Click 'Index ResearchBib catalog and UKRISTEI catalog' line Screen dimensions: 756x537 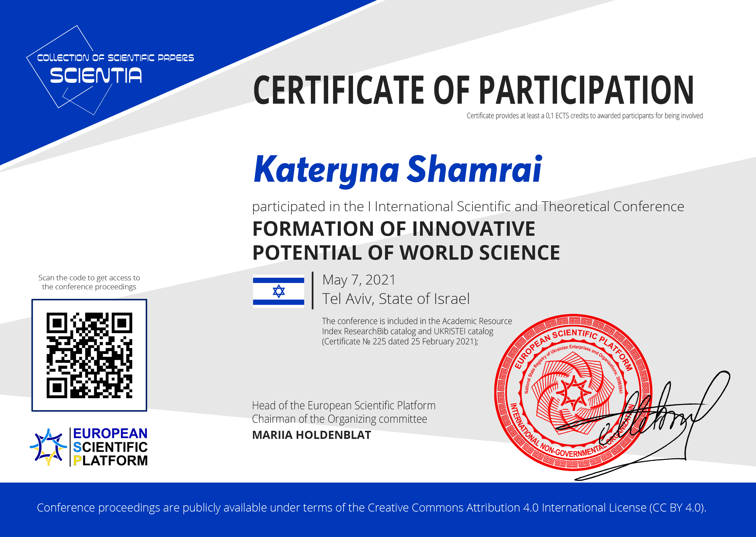pyautogui.click(x=407, y=331)
